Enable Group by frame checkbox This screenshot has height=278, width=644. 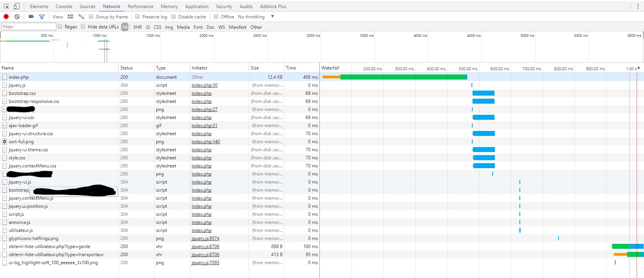[91, 17]
